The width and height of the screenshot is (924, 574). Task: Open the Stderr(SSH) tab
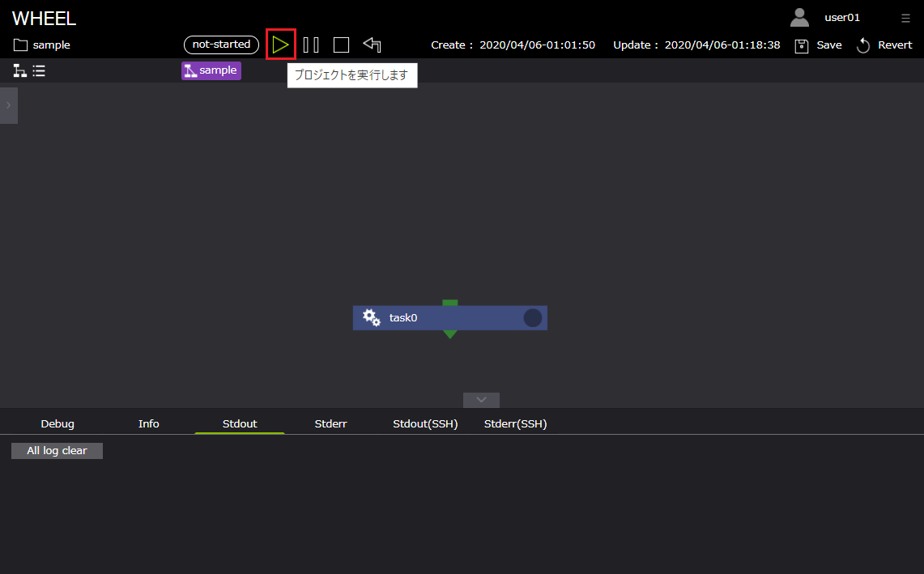[x=515, y=423]
